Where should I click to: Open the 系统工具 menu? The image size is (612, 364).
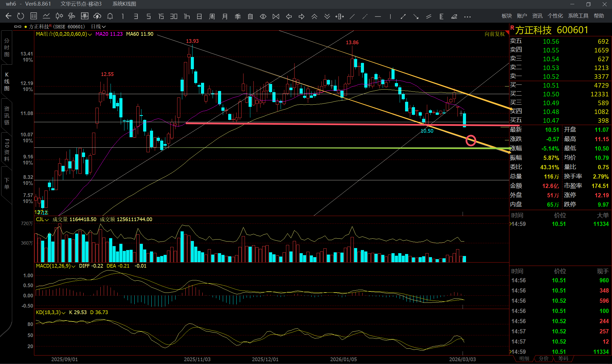click(578, 16)
